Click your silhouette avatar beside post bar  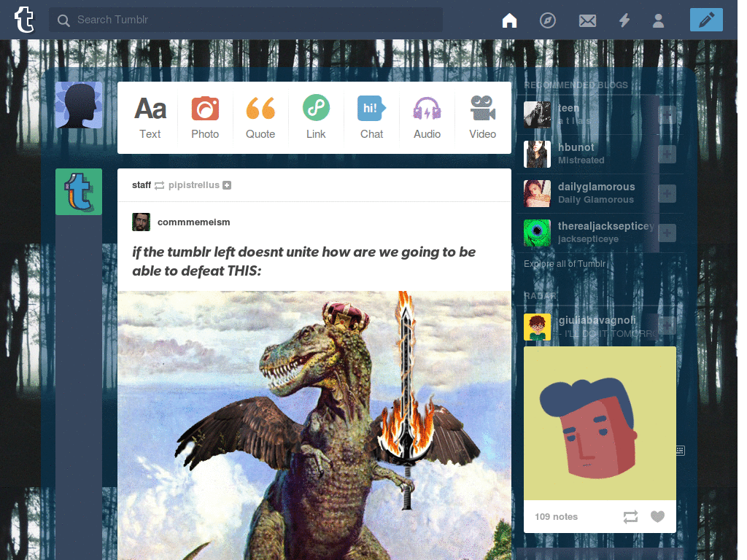click(x=79, y=105)
